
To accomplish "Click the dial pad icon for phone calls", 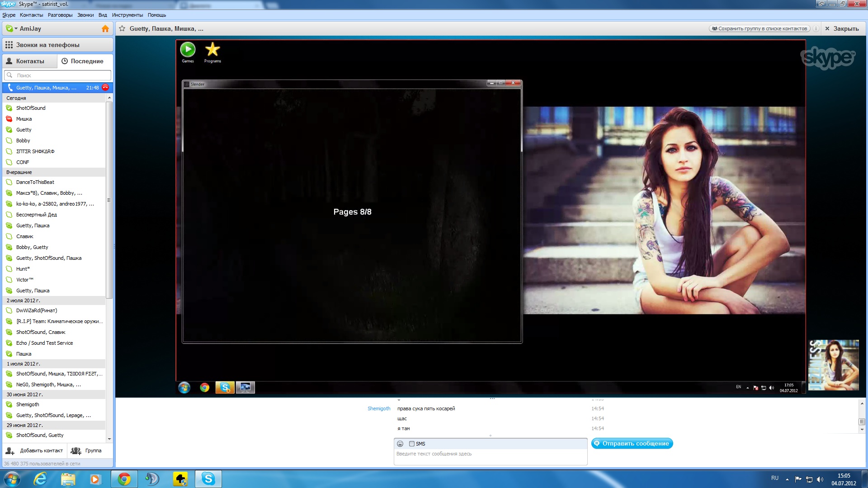I will (x=9, y=45).
